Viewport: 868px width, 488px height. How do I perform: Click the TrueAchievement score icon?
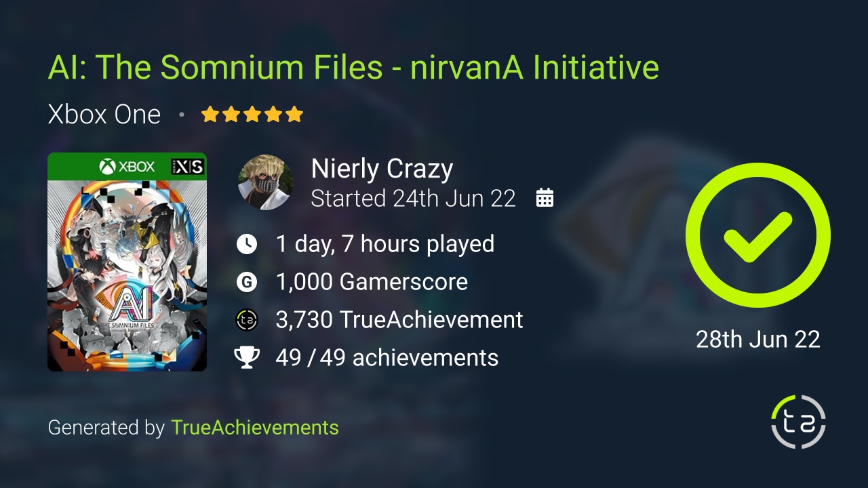click(247, 320)
